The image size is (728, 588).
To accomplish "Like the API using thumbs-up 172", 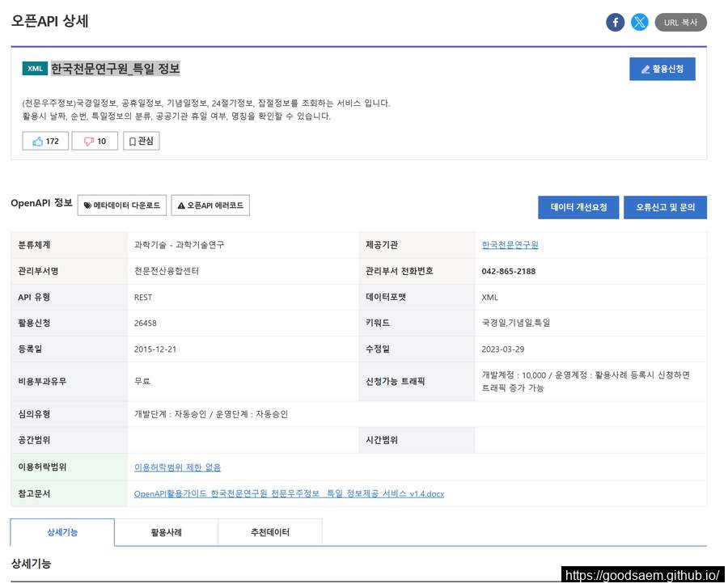I will click(45, 141).
